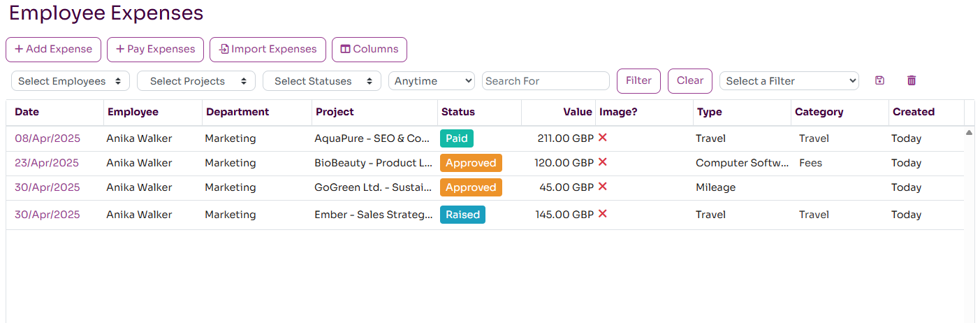Screen dimensions: 980x323
Task: Open the Columns chooser button
Action: [369, 50]
